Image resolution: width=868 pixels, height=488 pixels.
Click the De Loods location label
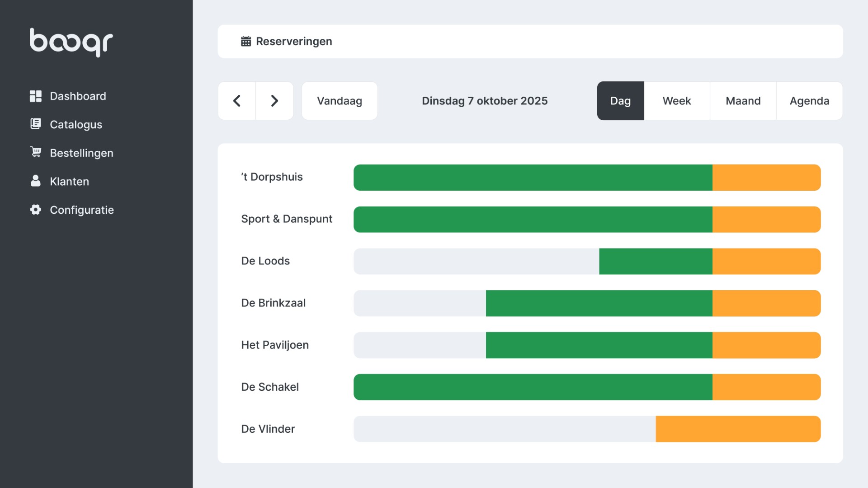point(265,261)
